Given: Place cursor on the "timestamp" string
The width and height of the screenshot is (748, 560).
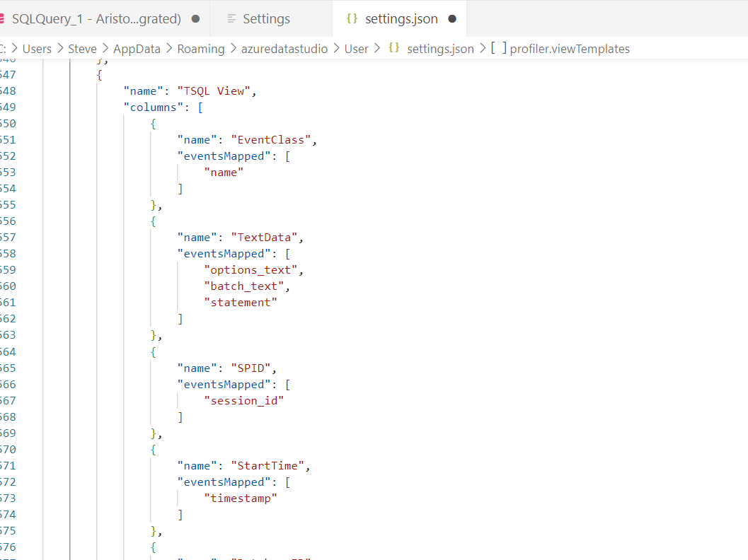Looking at the screenshot, I should [241, 498].
